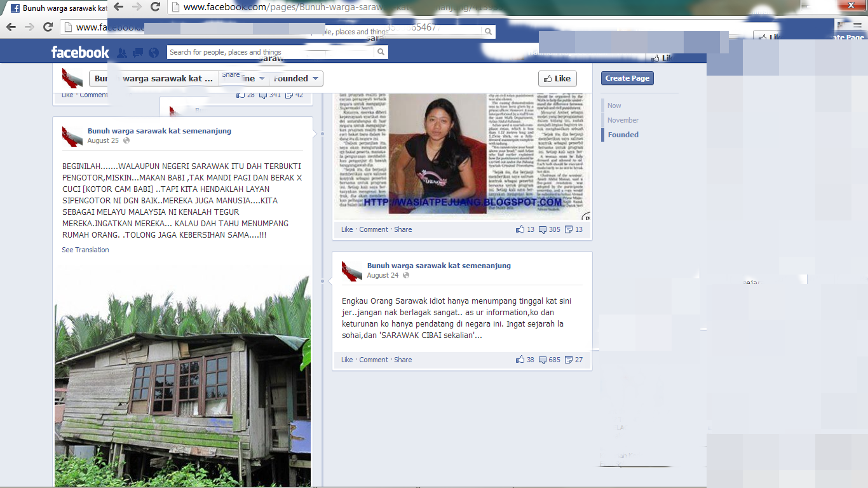Click the Facebook logo in the blue bar
The height and width of the screenshot is (488, 868).
[80, 52]
